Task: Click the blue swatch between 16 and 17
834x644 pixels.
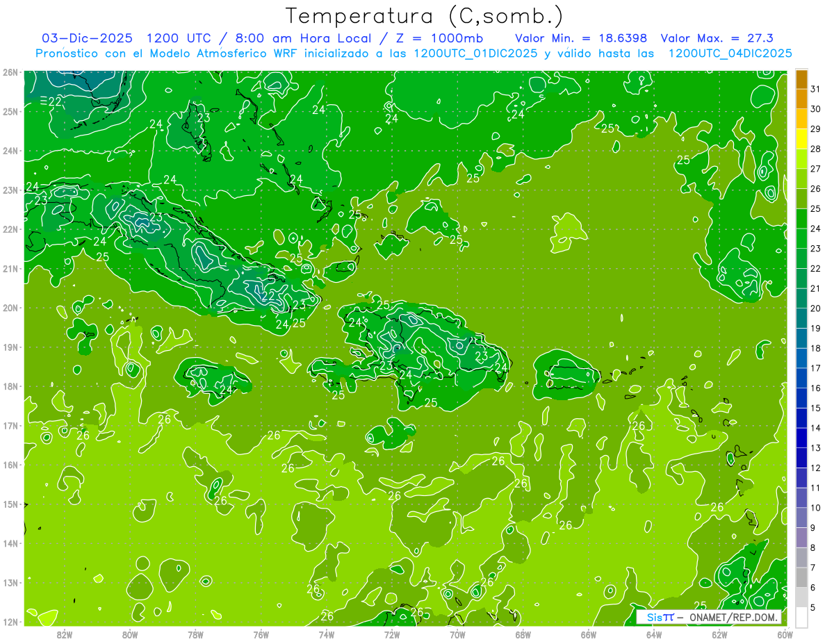Action: [x=801, y=379]
